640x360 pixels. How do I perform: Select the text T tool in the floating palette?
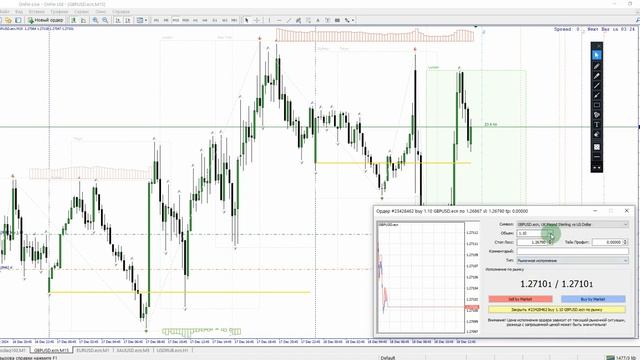coord(597,125)
